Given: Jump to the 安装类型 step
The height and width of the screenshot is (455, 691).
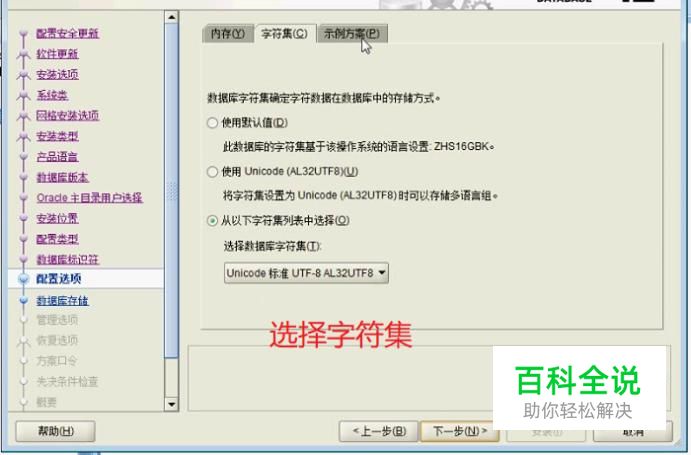Looking at the screenshot, I should click(57, 136).
